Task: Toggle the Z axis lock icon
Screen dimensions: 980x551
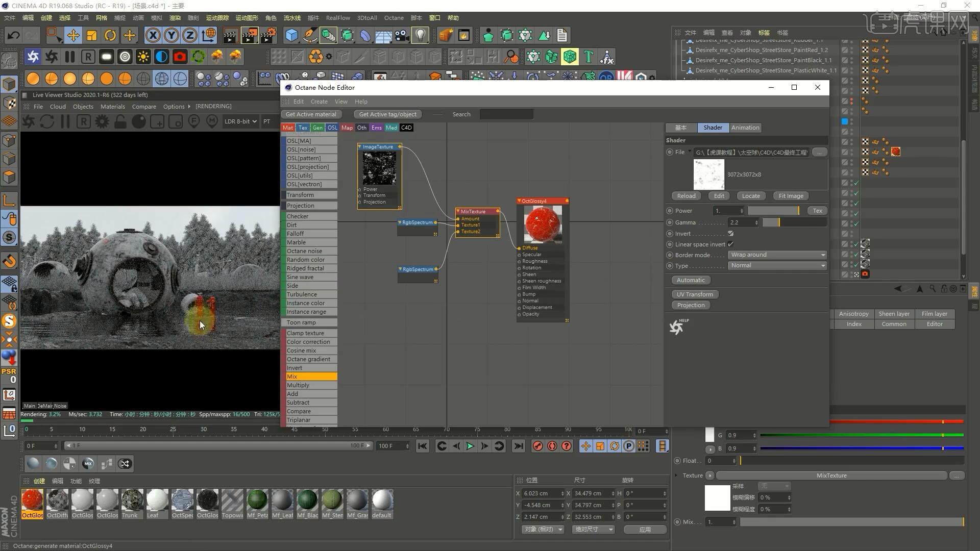Action: [190, 36]
